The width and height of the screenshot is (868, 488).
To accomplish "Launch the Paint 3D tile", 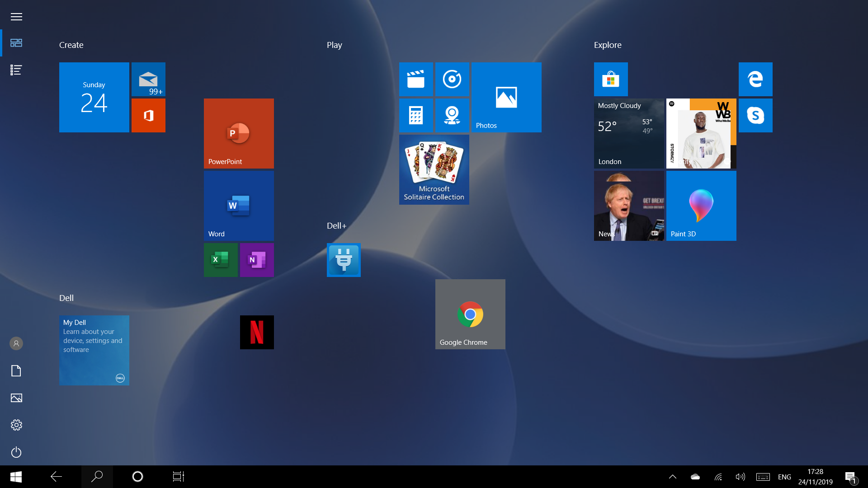I will 701,206.
